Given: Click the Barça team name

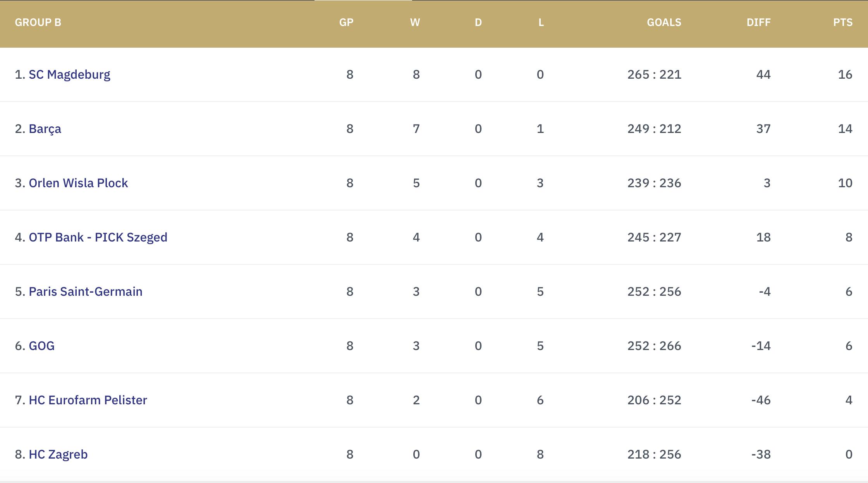Looking at the screenshot, I should pos(45,129).
